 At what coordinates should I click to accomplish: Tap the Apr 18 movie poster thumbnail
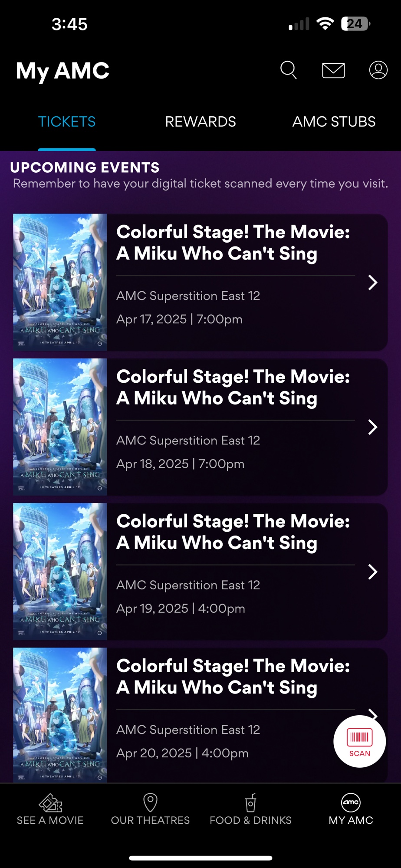pos(60,427)
